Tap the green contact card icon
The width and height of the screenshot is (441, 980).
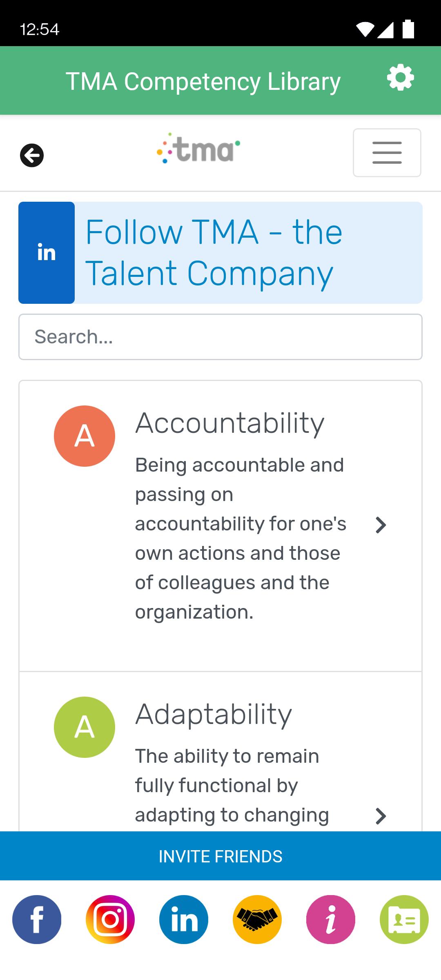404,920
